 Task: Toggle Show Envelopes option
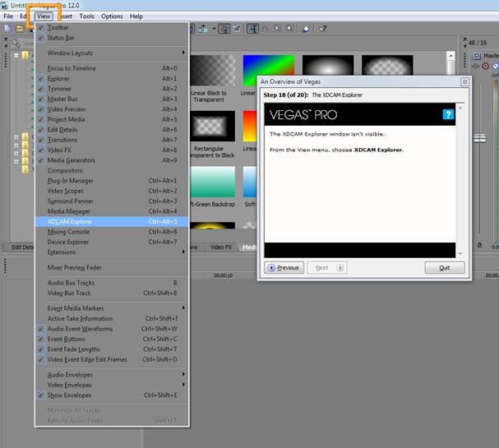[x=111, y=395]
